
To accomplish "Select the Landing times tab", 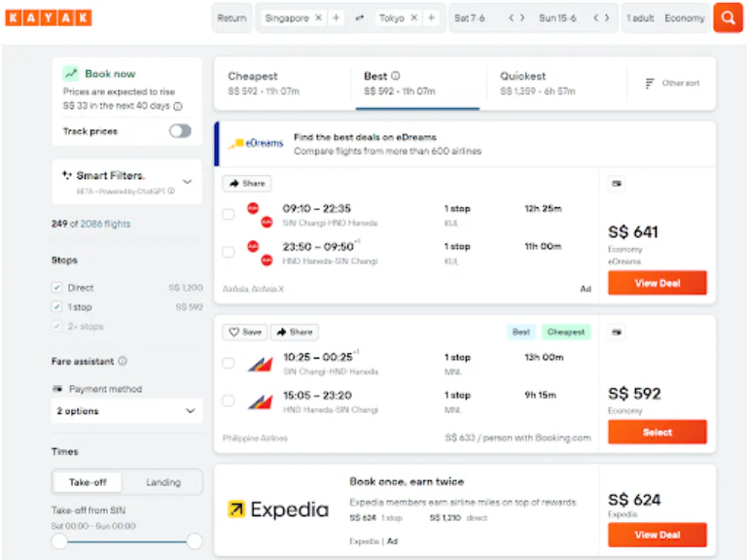I will pyautogui.click(x=163, y=482).
